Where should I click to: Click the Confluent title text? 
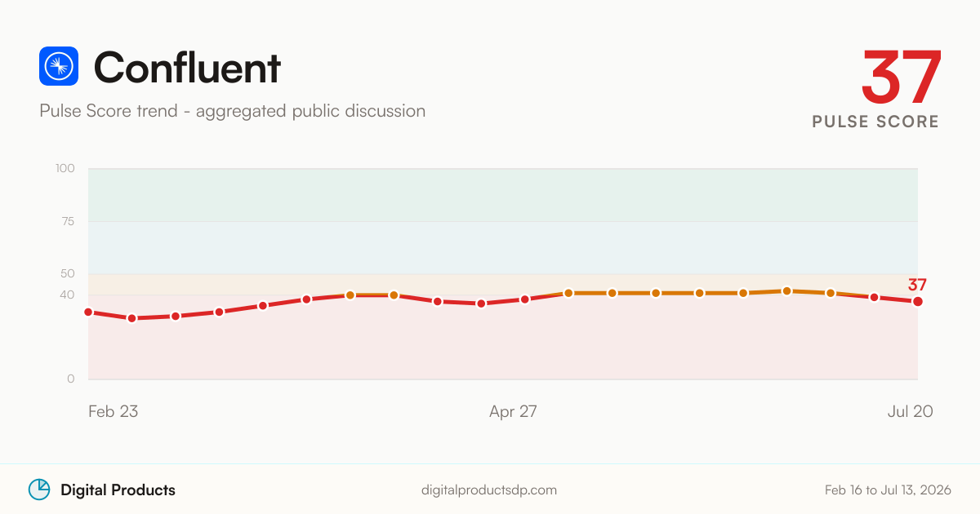pyautogui.click(x=187, y=67)
